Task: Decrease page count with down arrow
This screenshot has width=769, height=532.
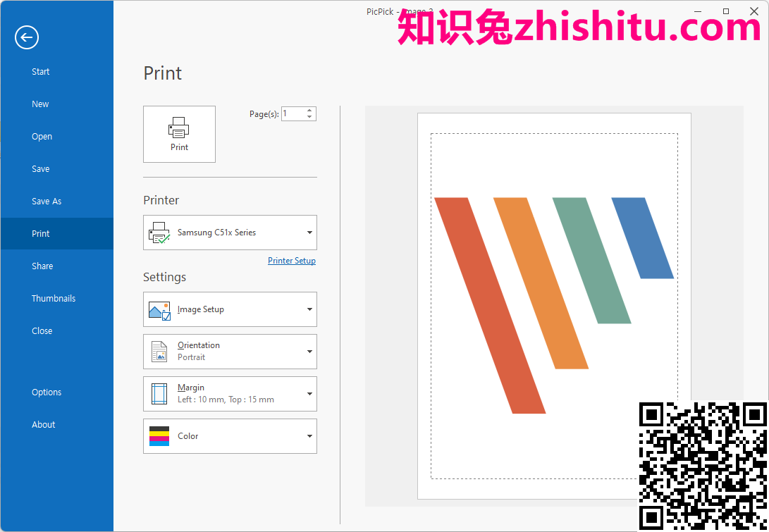Action: pyautogui.click(x=309, y=117)
